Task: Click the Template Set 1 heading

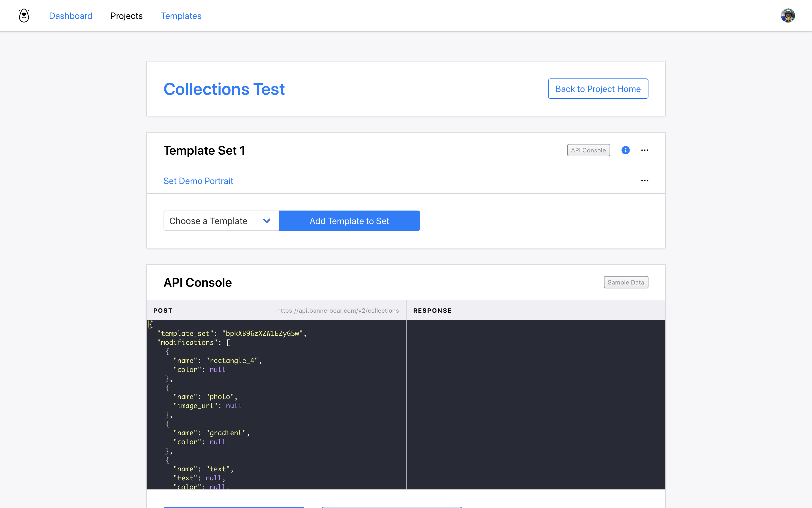Action: tap(204, 150)
